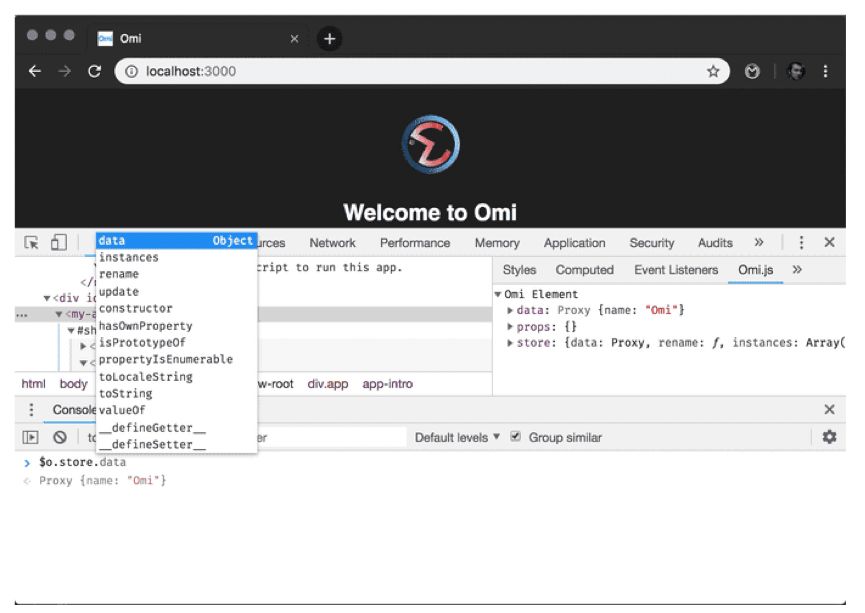Choose 'hasOwnProperty' autocomplete suggestion
This screenshot has width=865, height=613.
177,326
